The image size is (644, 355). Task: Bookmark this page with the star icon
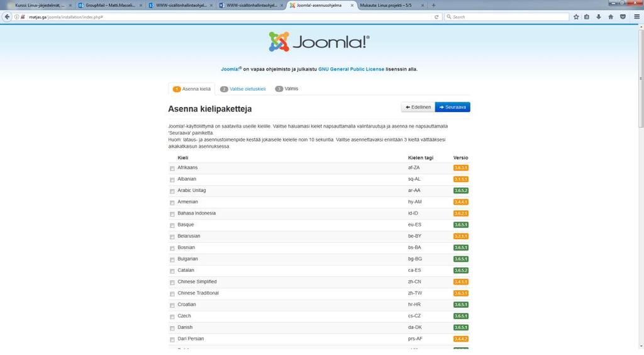click(576, 17)
